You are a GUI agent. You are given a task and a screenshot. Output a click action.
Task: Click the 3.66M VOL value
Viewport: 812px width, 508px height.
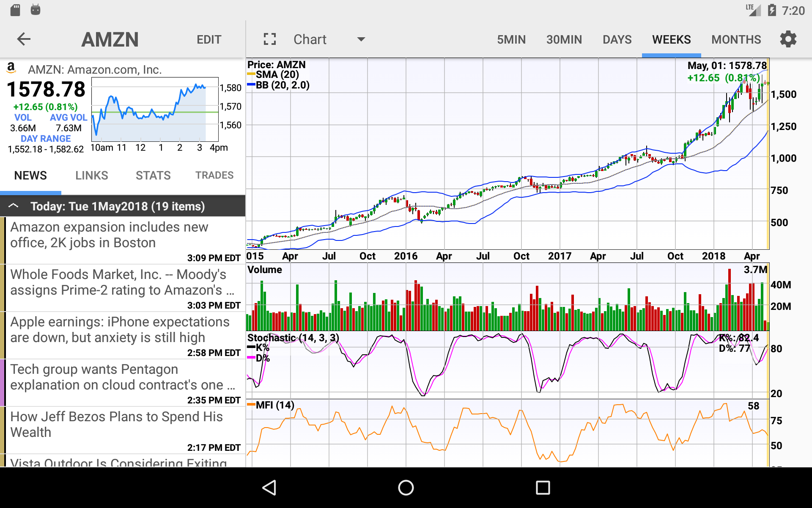coord(23,128)
